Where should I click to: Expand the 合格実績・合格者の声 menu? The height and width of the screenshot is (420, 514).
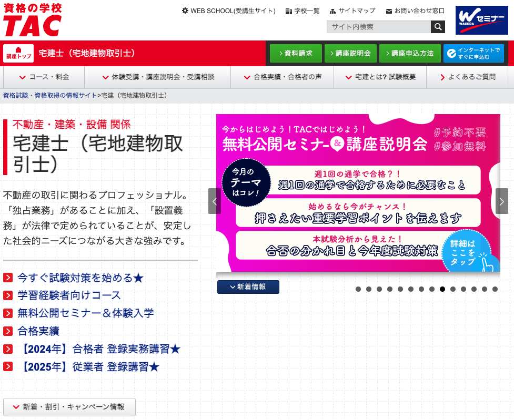[x=283, y=77]
